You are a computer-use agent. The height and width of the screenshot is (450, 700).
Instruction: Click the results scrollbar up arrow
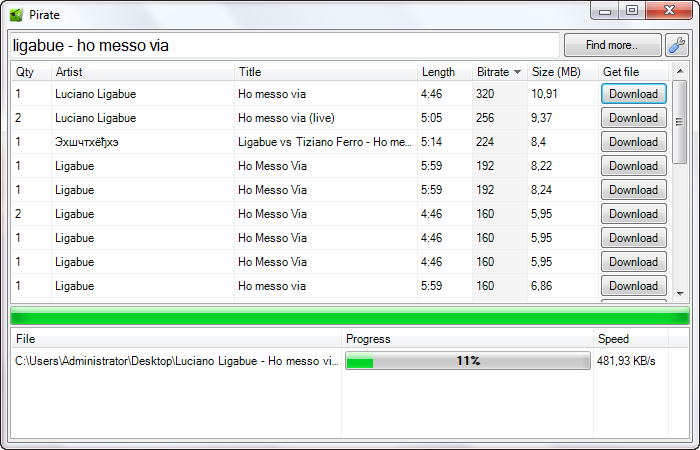coord(680,71)
